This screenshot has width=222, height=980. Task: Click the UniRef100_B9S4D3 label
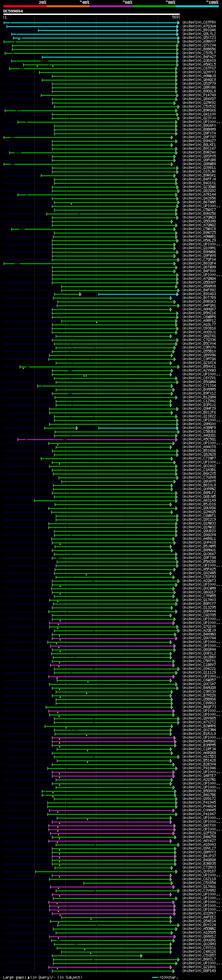click(199, 294)
